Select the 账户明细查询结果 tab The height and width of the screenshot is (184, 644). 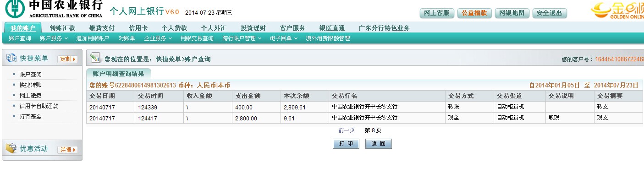pos(118,74)
